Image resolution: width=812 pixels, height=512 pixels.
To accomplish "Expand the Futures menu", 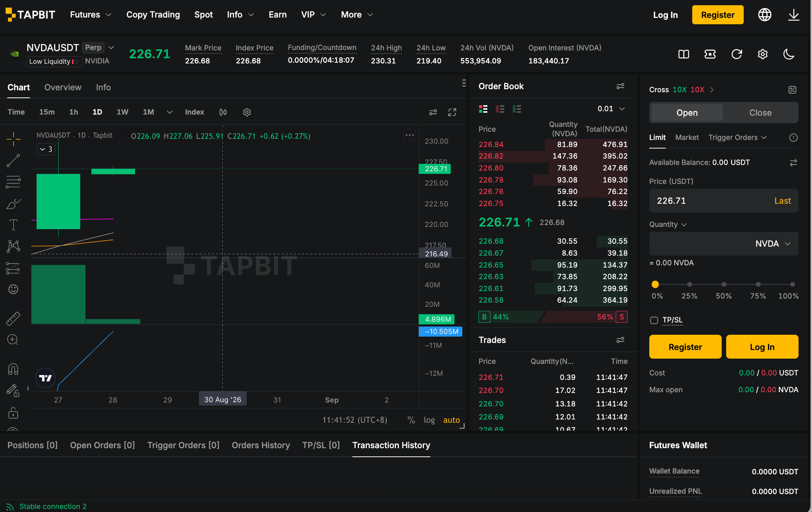I will click(x=91, y=15).
